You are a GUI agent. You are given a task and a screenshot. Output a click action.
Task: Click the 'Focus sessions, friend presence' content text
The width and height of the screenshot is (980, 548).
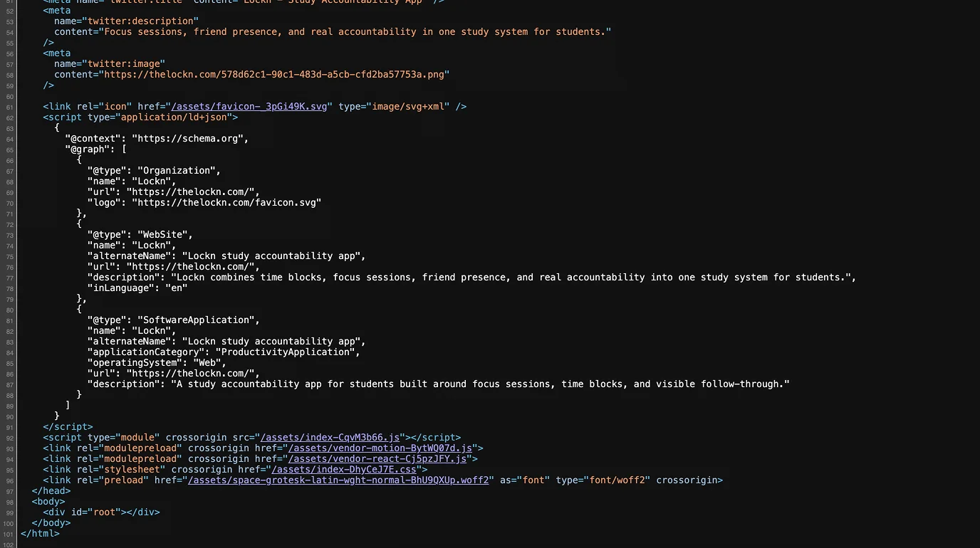[x=355, y=32]
